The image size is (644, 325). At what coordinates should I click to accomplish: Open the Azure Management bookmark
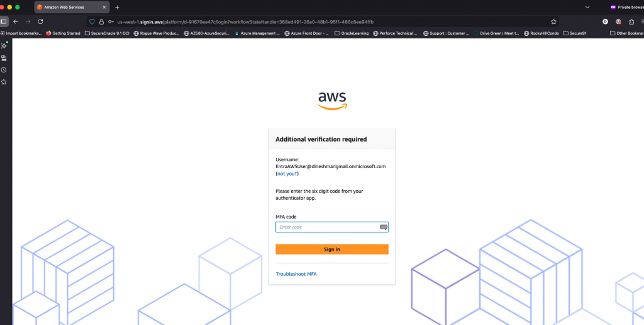point(257,33)
